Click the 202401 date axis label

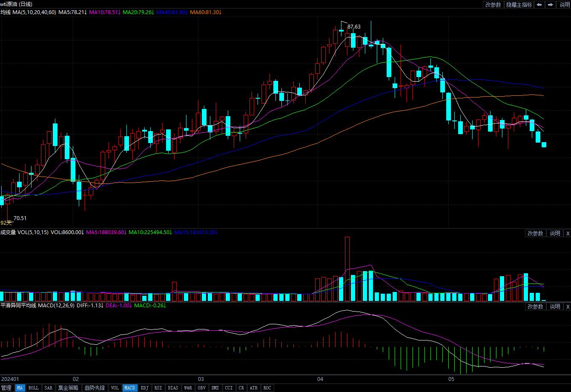coord(10,379)
